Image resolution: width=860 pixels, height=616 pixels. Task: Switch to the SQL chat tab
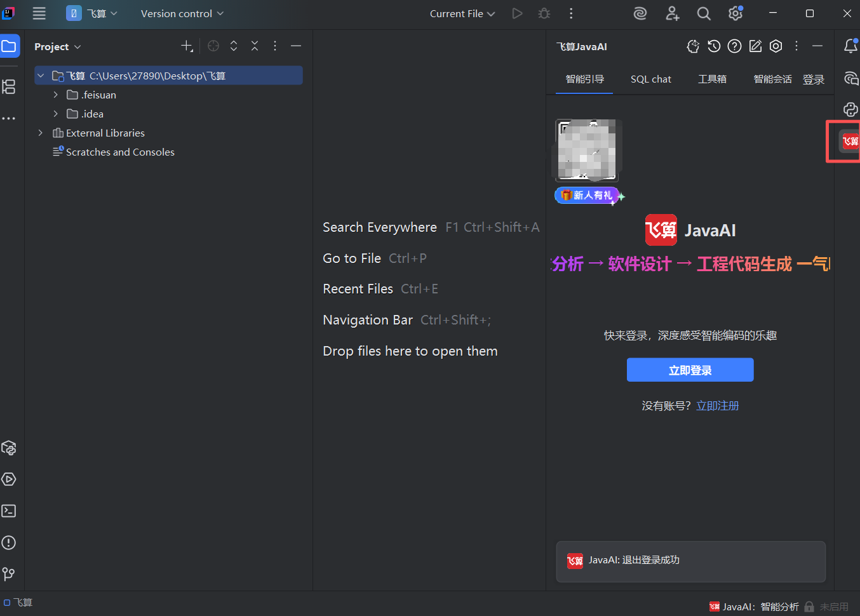pos(651,79)
